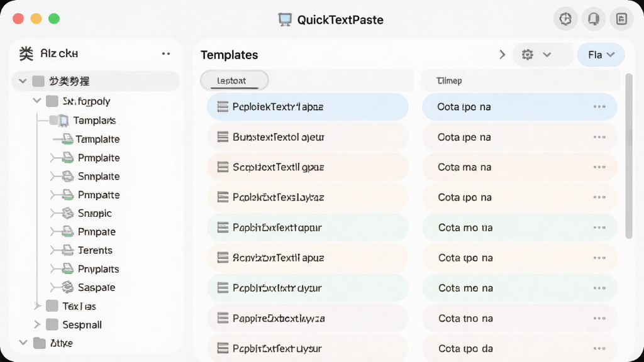Open the Fla dropdown button

point(601,55)
